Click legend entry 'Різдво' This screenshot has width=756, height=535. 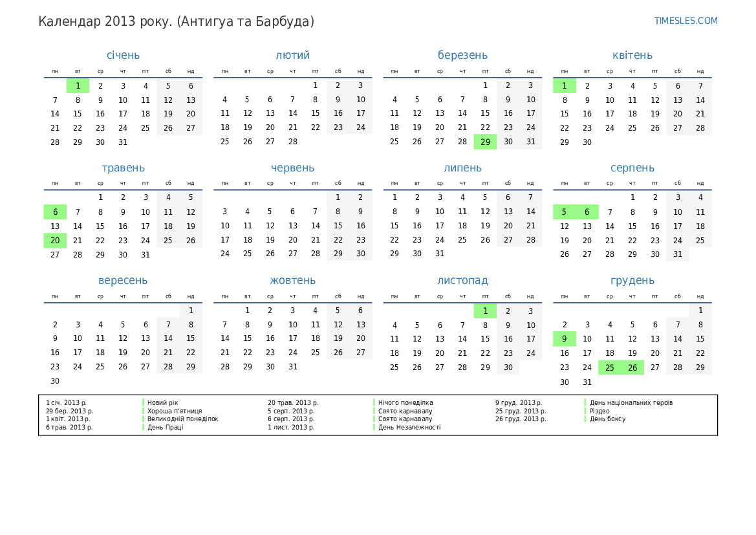pos(599,411)
